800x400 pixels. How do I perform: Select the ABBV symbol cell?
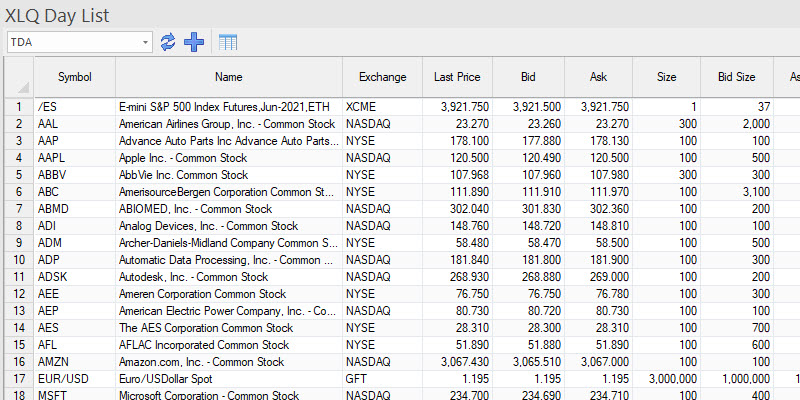(x=75, y=175)
